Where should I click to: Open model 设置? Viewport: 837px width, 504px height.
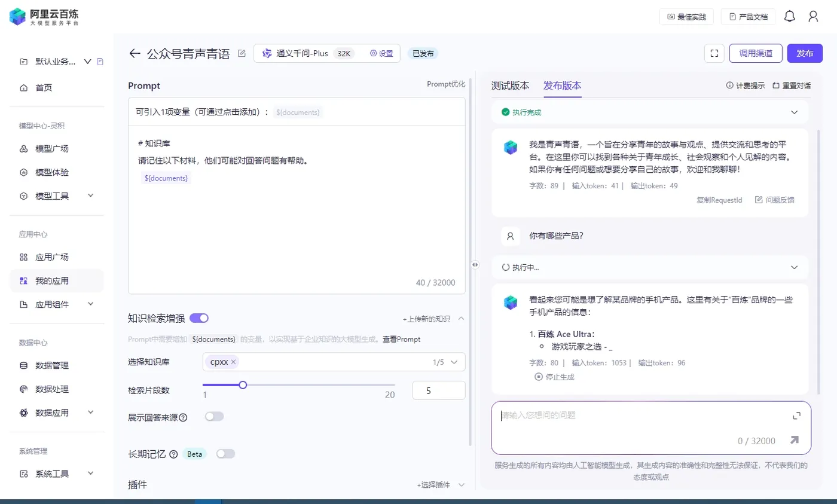pos(381,53)
